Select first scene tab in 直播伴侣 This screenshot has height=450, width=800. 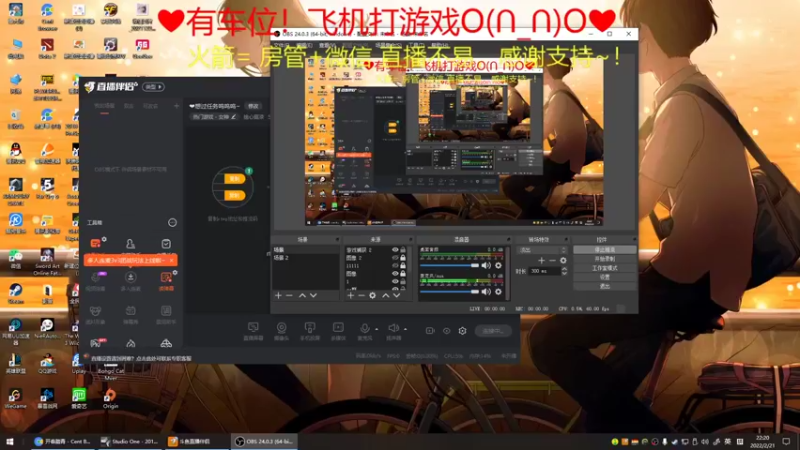pyautogui.click(x=104, y=106)
